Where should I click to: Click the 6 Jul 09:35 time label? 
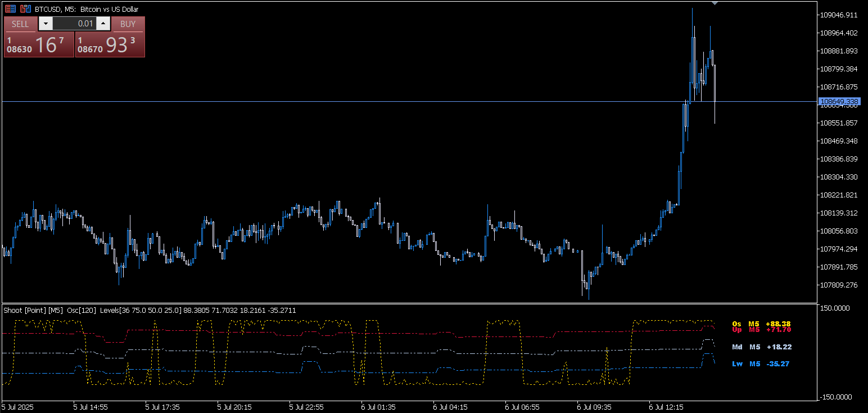[594, 406]
